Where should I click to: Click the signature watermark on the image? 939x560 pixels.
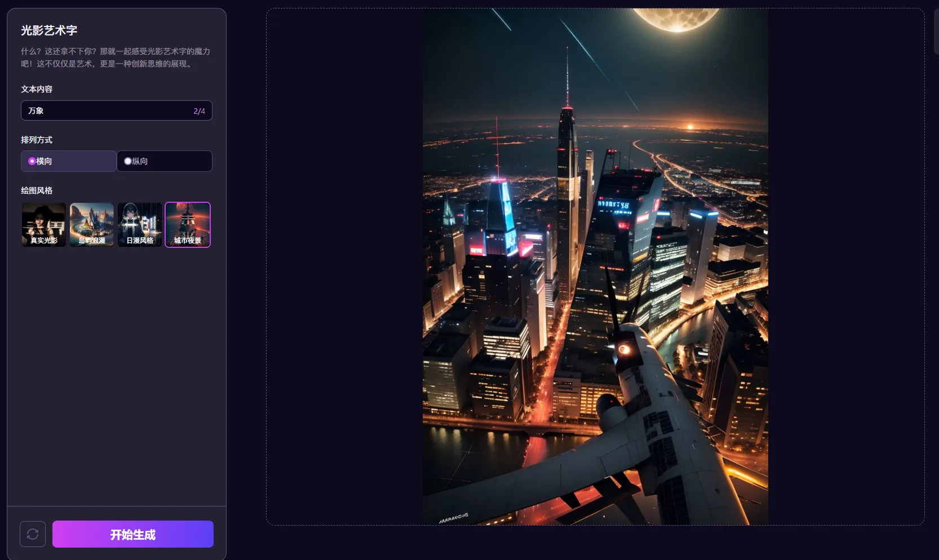454,518
